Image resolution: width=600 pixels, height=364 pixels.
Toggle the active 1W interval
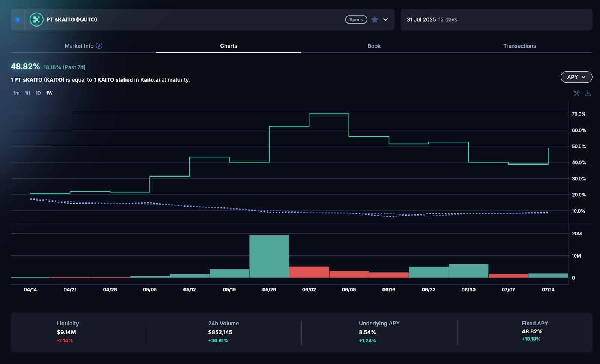click(x=49, y=93)
